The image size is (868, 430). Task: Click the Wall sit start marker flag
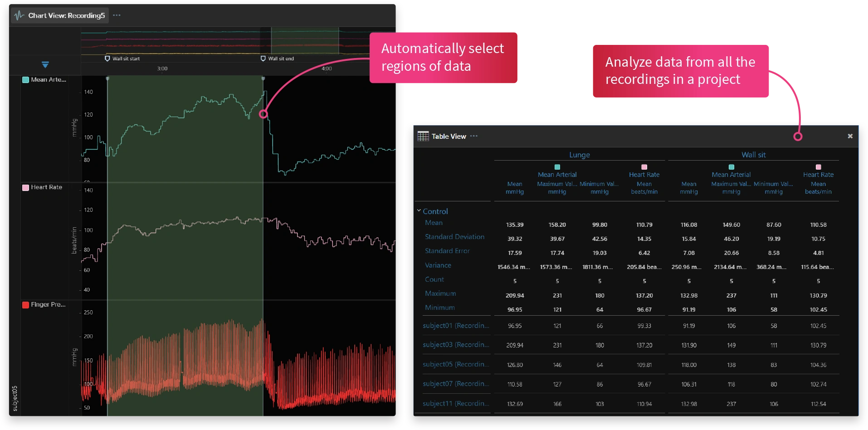point(107,59)
